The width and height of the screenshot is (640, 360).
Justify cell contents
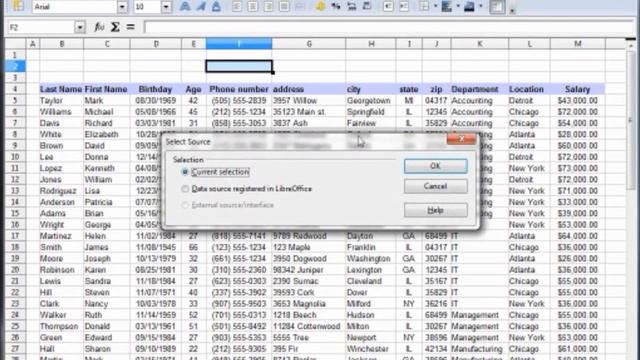coord(284,7)
